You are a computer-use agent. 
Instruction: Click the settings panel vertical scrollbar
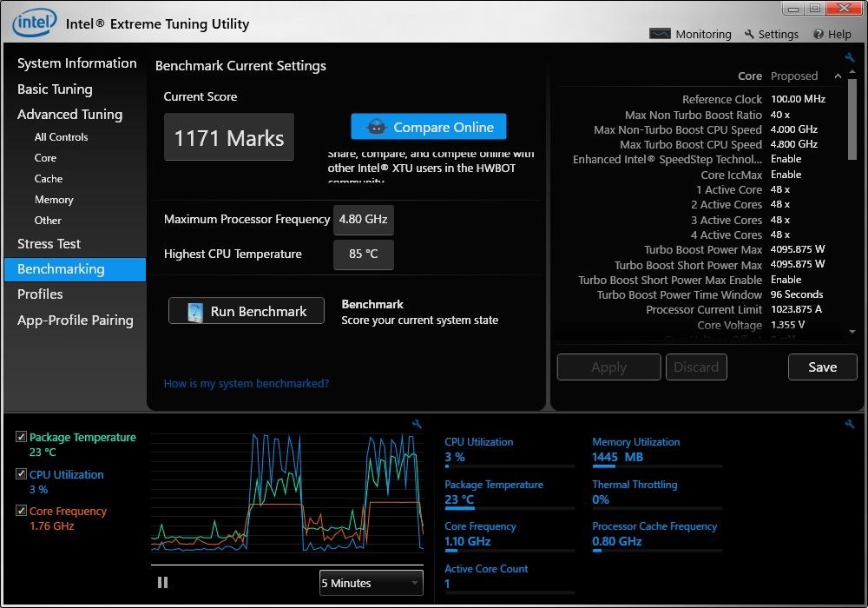[852, 119]
